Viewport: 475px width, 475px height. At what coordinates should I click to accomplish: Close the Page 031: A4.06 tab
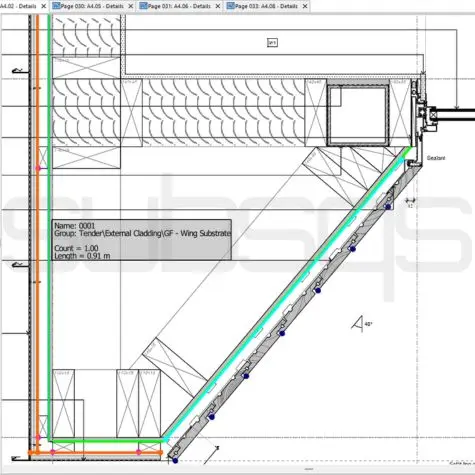pos(218,6)
